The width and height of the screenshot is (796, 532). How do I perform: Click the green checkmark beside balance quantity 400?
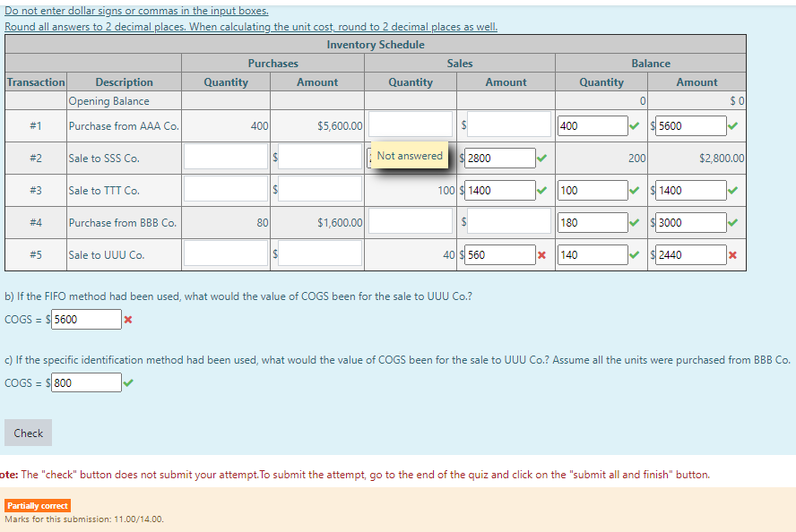pyautogui.click(x=634, y=125)
